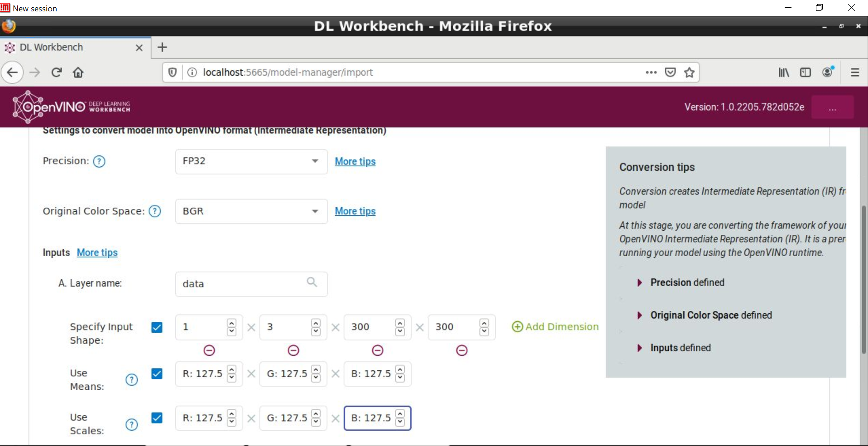This screenshot has height=446, width=868.
Task: Remove the last 300 shape dimension
Action: click(461, 350)
